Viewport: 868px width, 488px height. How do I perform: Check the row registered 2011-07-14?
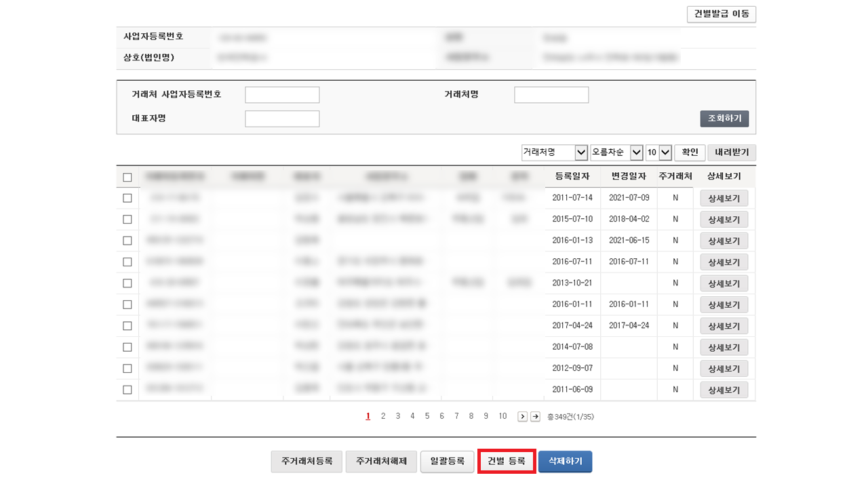pyautogui.click(x=127, y=198)
